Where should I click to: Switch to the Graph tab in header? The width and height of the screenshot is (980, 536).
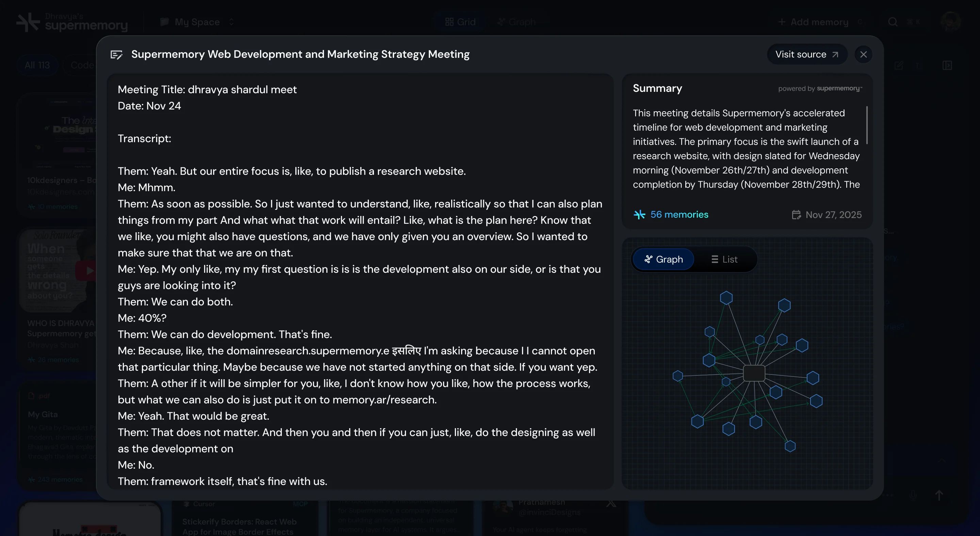click(517, 22)
